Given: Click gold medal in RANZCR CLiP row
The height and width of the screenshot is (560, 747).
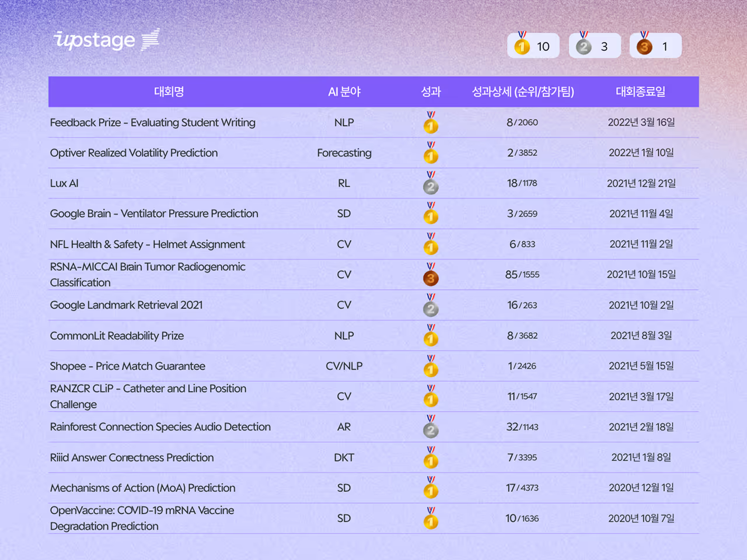Looking at the screenshot, I should 431,396.
